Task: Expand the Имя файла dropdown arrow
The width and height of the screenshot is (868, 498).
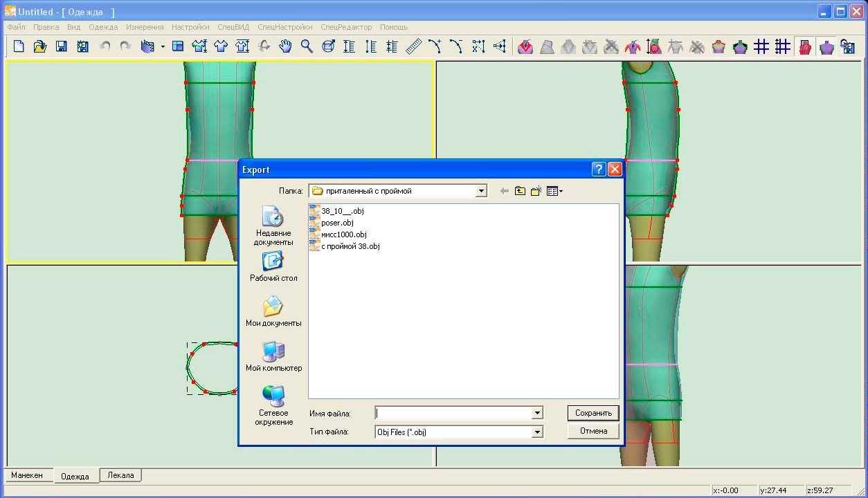Action: (x=537, y=414)
